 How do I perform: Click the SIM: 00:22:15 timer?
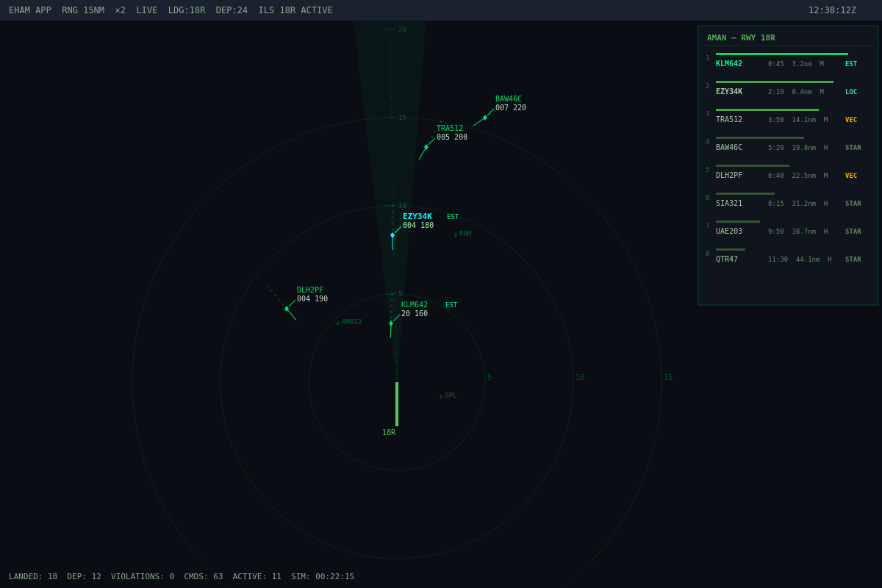[323, 577]
